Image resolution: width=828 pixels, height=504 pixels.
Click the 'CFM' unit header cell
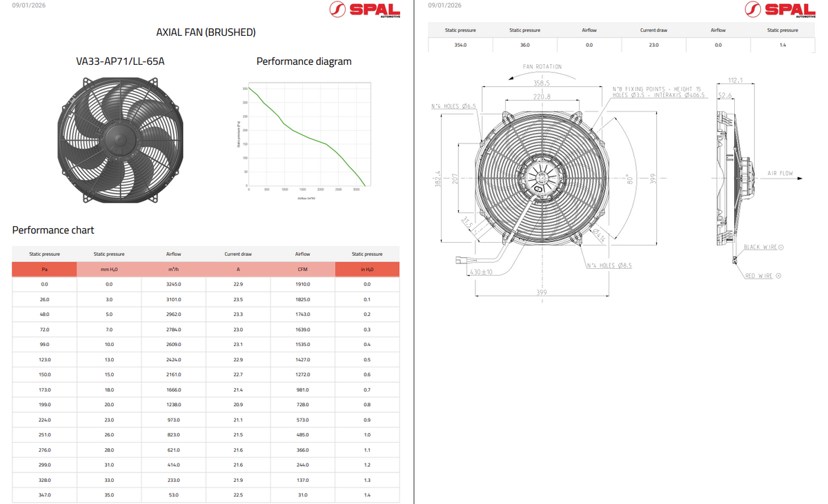tap(302, 269)
